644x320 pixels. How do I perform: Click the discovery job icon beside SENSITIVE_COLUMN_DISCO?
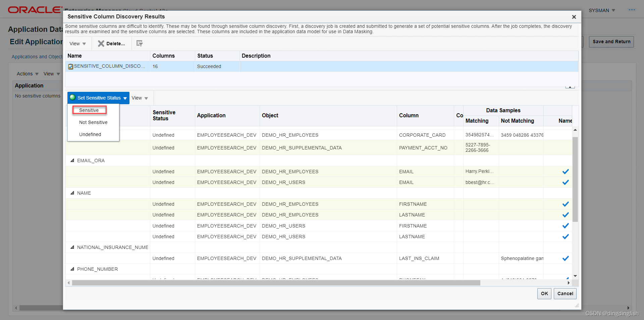[x=70, y=67]
